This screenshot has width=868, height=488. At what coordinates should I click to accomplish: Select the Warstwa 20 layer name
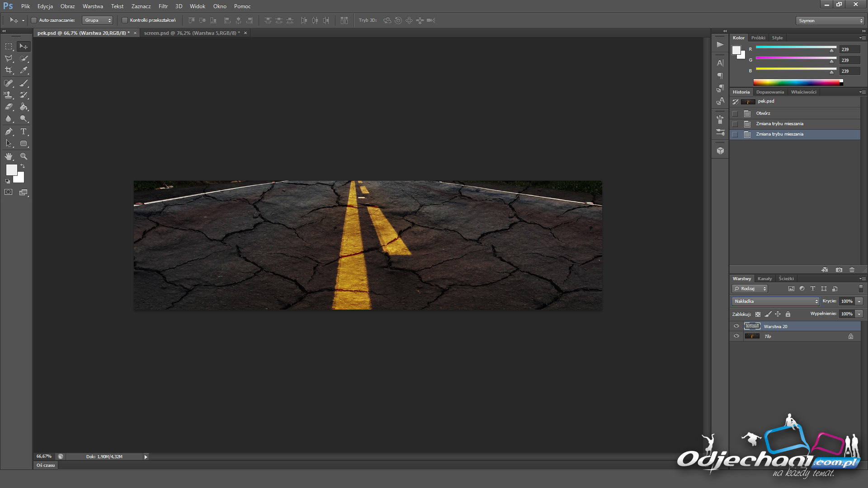pos(775,327)
